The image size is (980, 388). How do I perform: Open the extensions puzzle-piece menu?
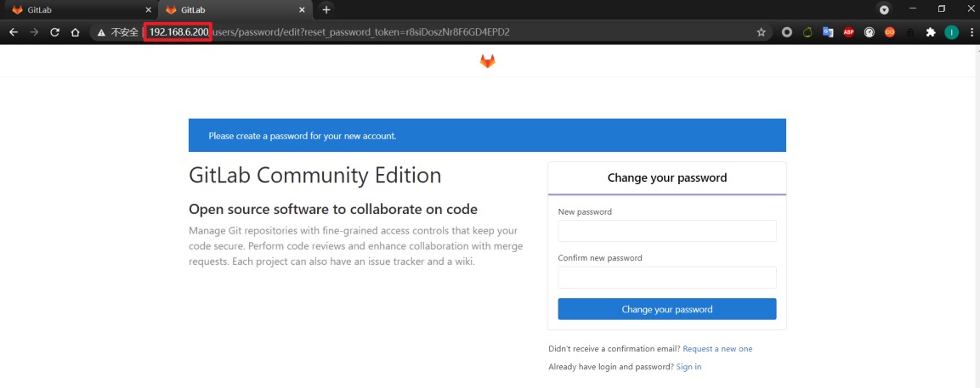[931, 32]
